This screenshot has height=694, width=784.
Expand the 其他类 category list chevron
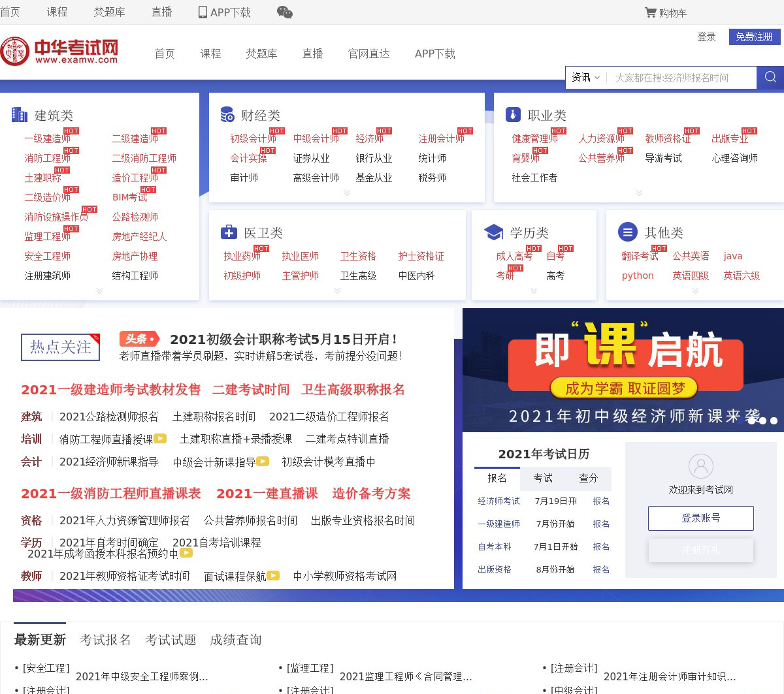click(695, 291)
